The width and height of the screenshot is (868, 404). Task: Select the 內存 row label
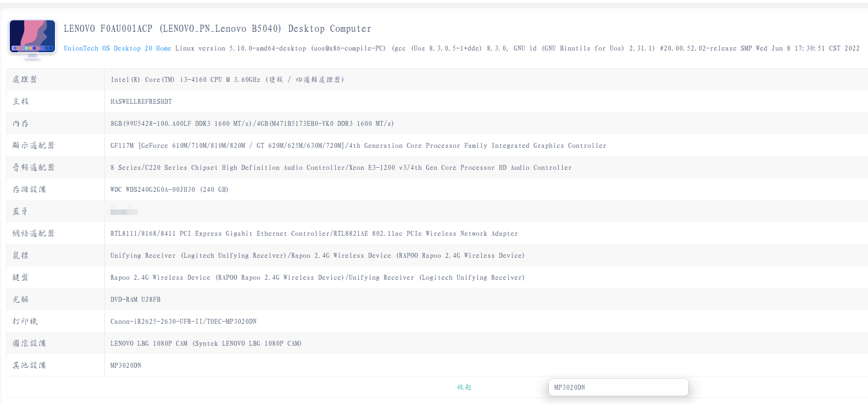point(21,123)
